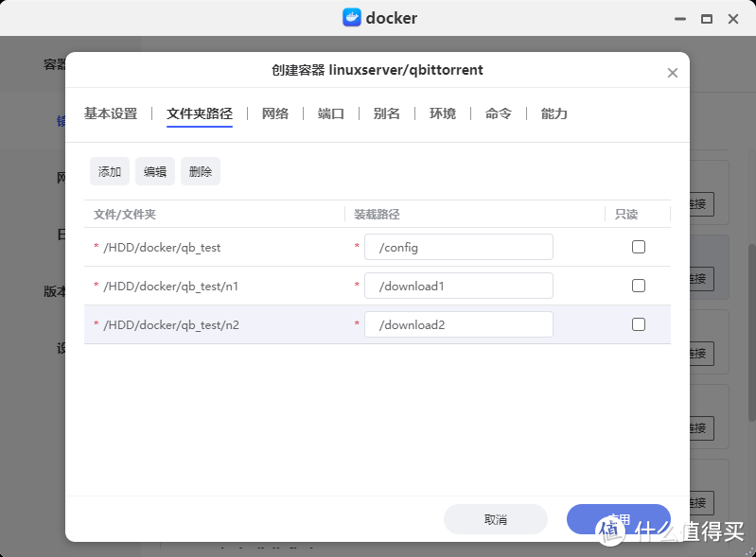Click the docker window vertical scrollbar
The image size is (756, 557).
(751, 333)
